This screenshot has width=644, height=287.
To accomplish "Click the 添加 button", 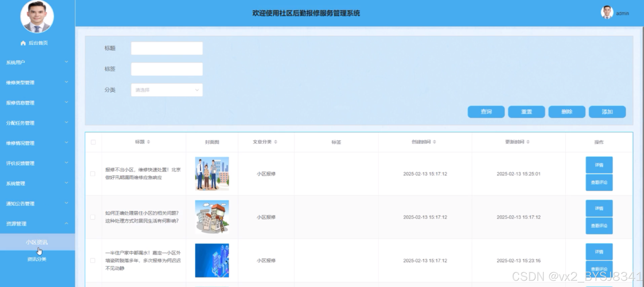I will tap(607, 112).
